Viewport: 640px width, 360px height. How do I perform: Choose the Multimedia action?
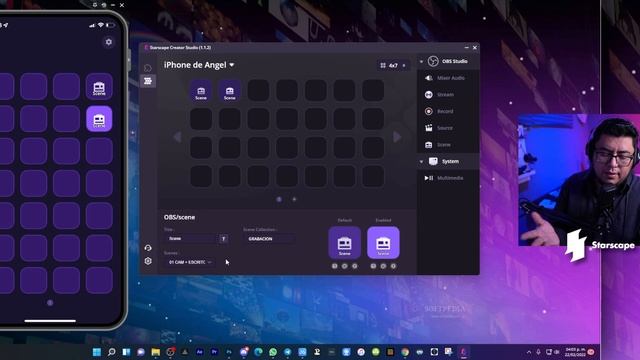(448, 178)
